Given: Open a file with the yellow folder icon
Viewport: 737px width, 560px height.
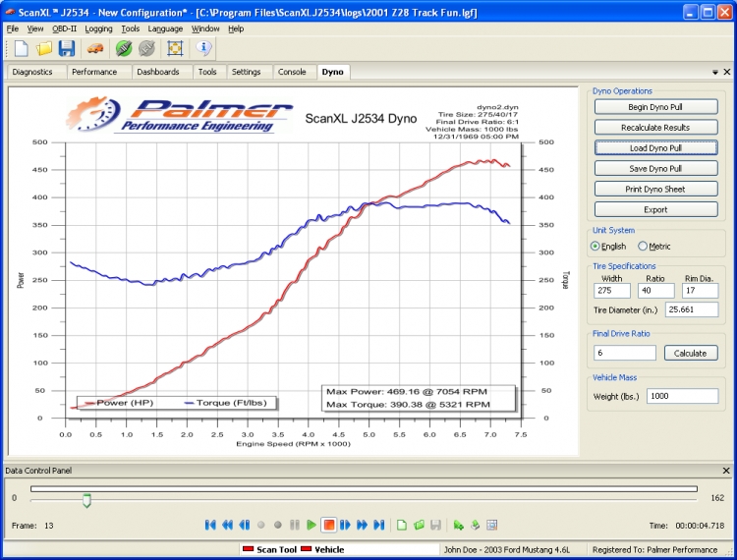Looking at the screenshot, I should 44,48.
